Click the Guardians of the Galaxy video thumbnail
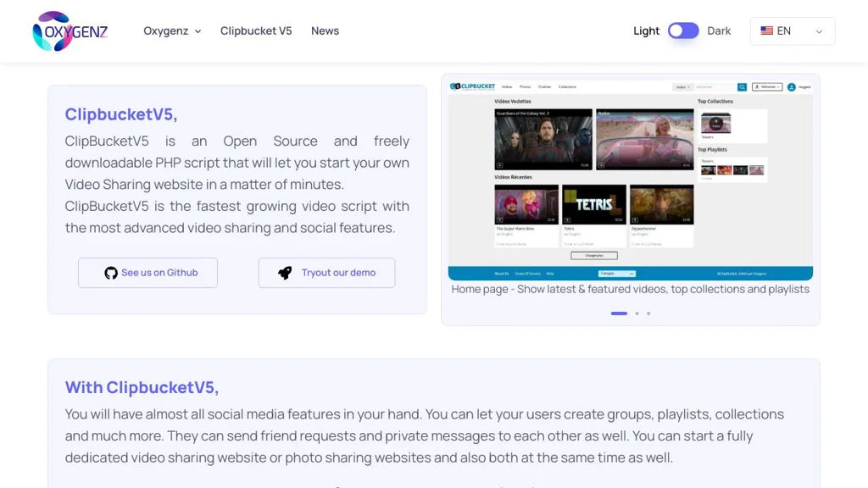The width and height of the screenshot is (868, 488). point(543,139)
